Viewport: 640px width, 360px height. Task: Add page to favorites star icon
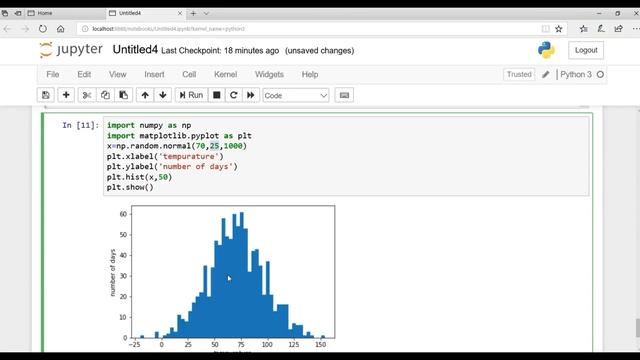pyautogui.click(x=559, y=29)
